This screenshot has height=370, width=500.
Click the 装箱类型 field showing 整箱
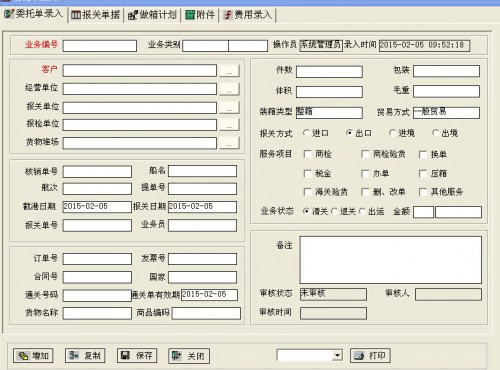pyautogui.click(x=329, y=113)
